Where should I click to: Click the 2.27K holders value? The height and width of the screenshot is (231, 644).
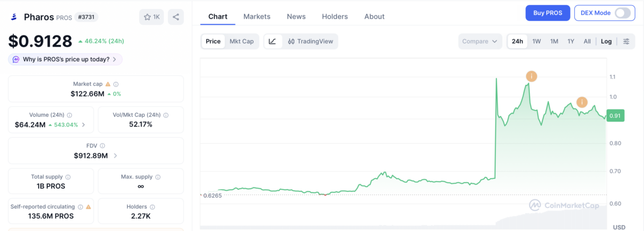pyautogui.click(x=141, y=217)
